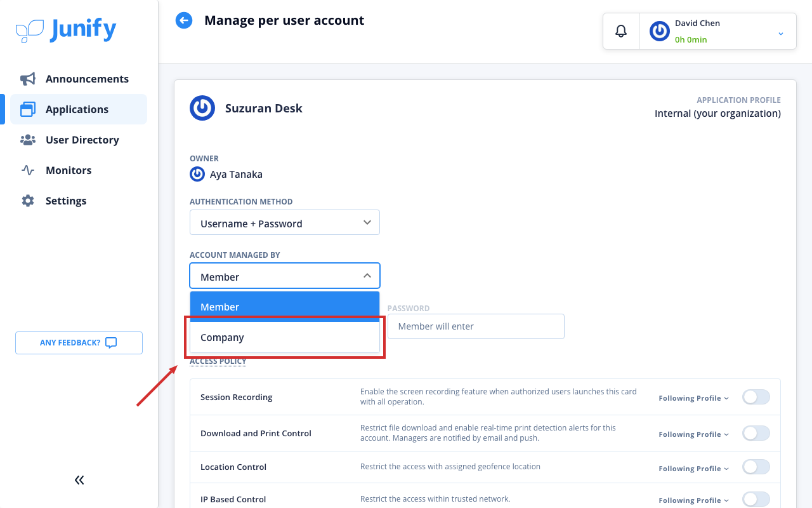Open the Authentication Method dropdown
This screenshot has height=508, width=812.
pos(285,223)
